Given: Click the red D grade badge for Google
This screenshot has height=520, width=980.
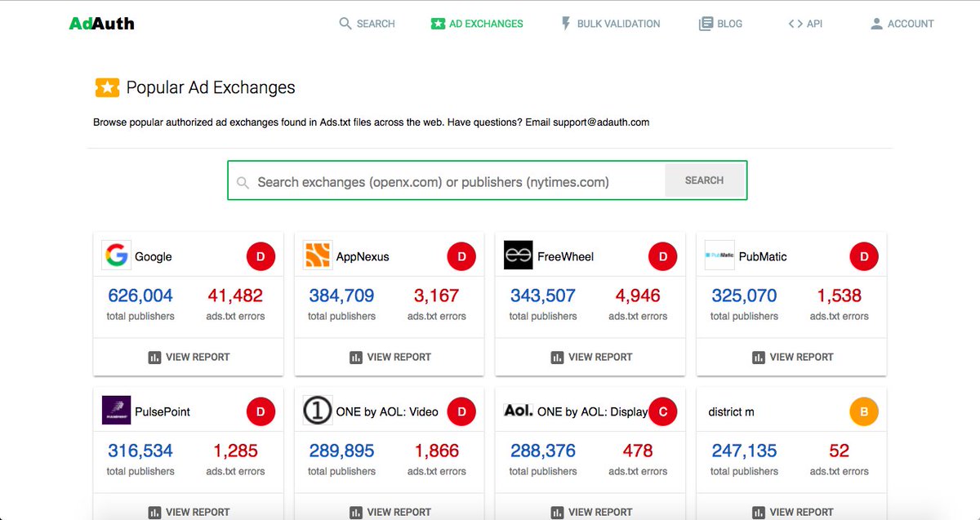Looking at the screenshot, I should click(261, 256).
